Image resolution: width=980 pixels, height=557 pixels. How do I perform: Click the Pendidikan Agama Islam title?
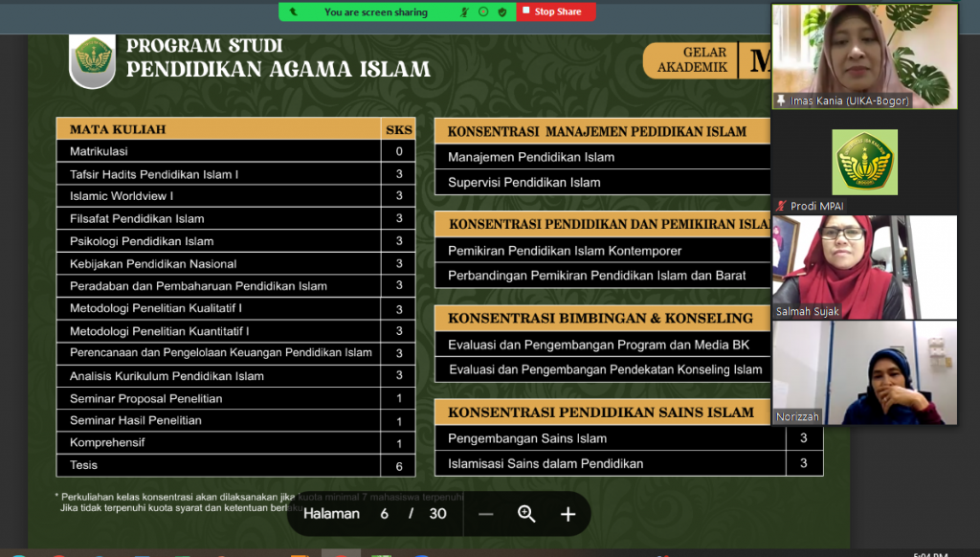[278, 69]
